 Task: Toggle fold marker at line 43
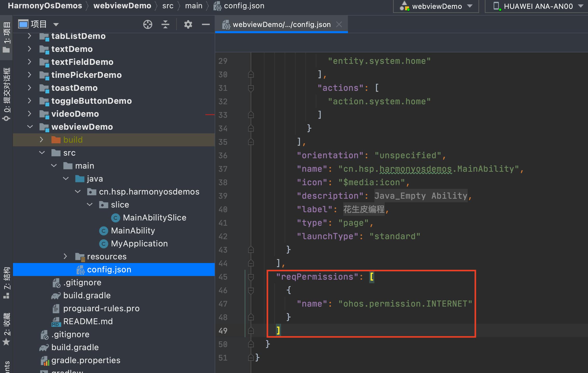251,250
